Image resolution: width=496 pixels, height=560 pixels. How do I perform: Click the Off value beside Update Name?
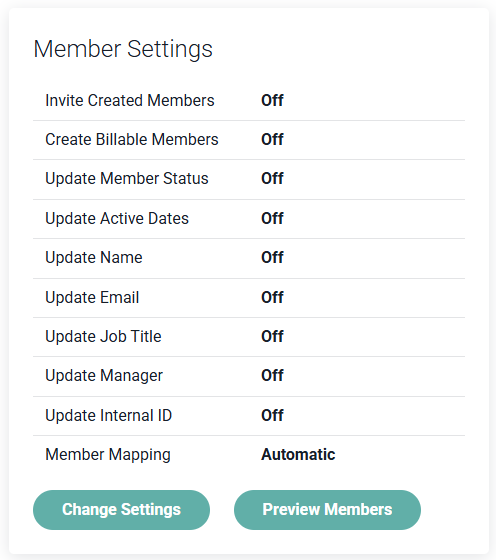(x=272, y=258)
